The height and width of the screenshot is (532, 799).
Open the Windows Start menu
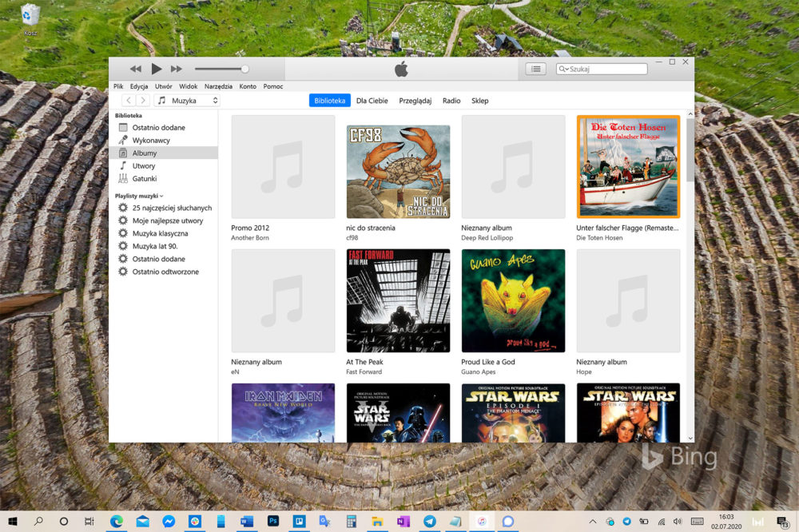(13, 522)
